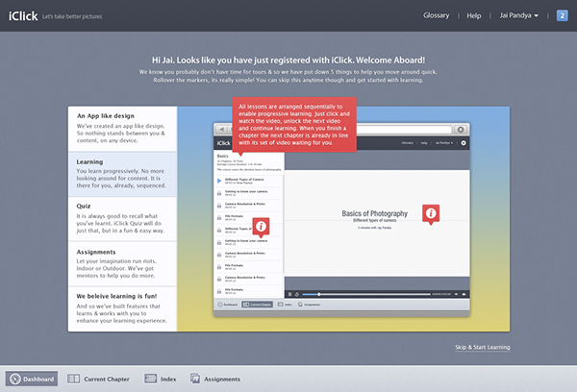Click the pause button in the preview video player
This screenshot has width=577, height=392.
(x=289, y=294)
